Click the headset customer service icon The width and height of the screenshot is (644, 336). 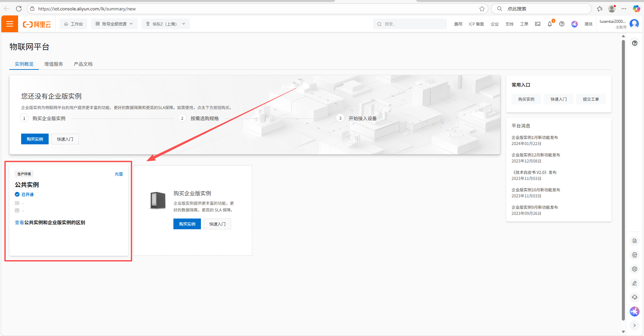634,297
